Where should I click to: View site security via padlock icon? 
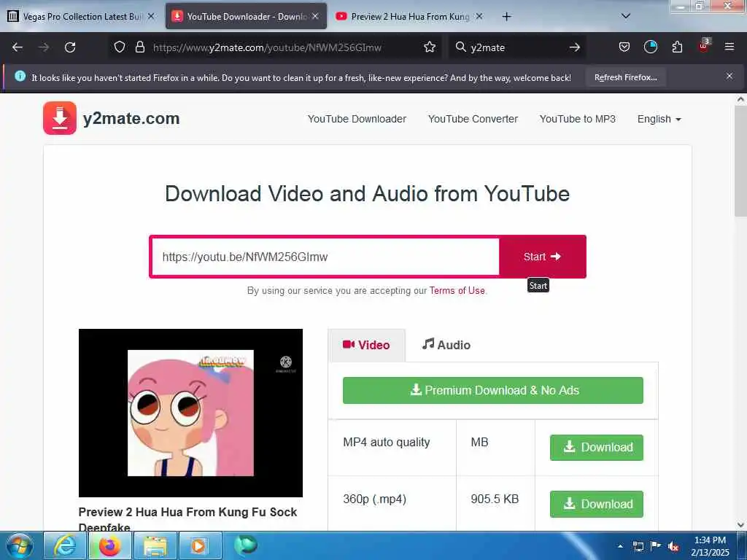pos(139,47)
